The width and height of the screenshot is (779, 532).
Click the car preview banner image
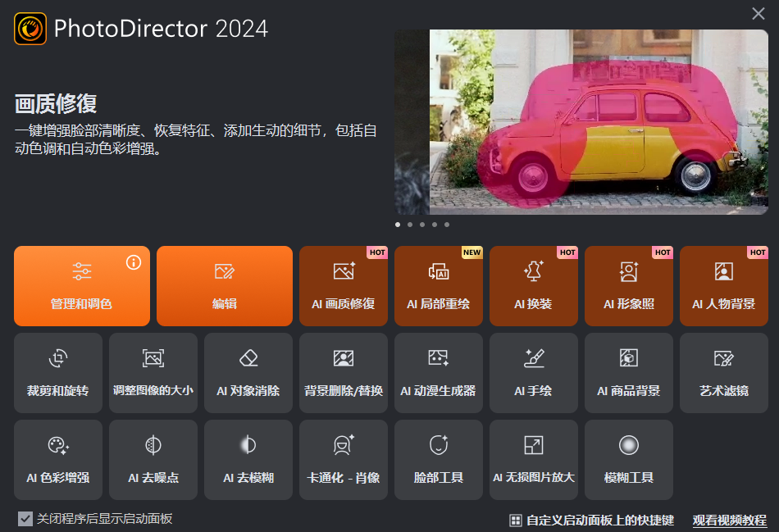[x=581, y=122]
